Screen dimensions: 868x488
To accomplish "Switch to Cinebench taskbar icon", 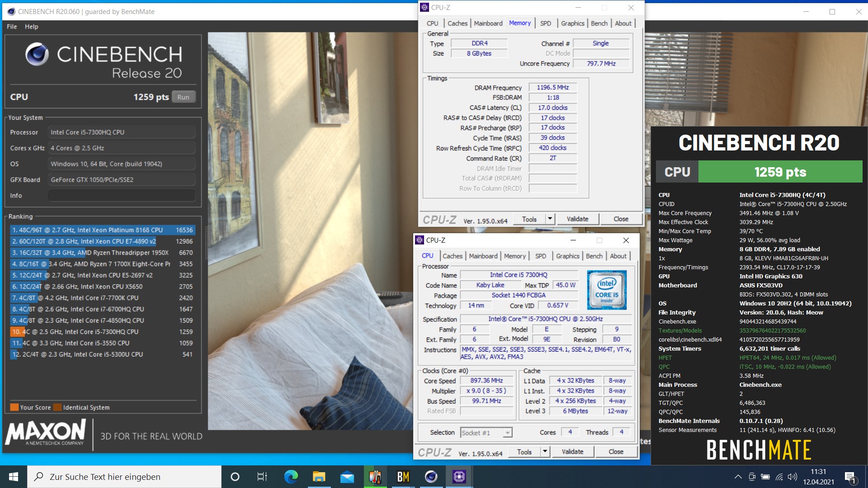I will click(431, 477).
